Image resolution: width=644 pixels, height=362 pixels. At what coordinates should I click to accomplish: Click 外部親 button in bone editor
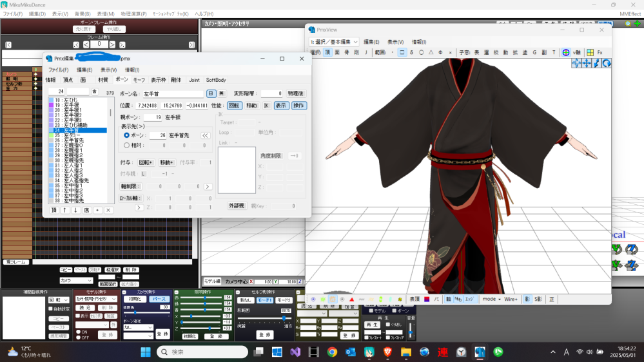coord(236,205)
